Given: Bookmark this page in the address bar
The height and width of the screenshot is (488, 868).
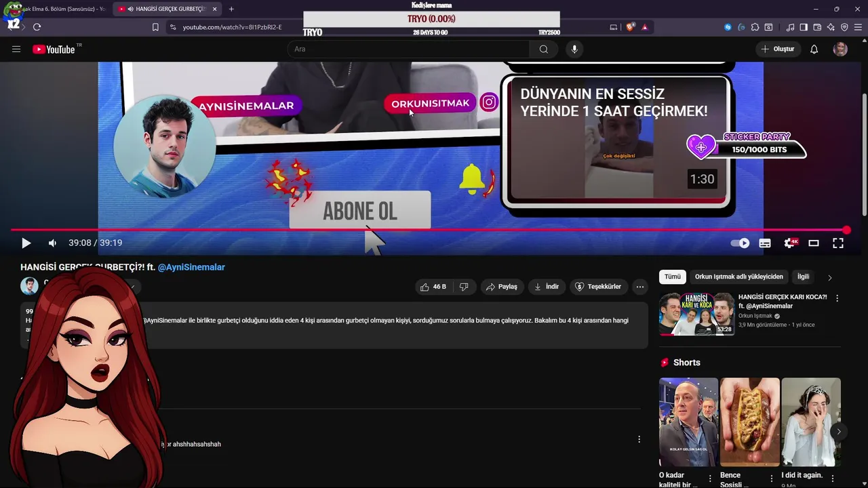Looking at the screenshot, I should (x=155, y=27).
